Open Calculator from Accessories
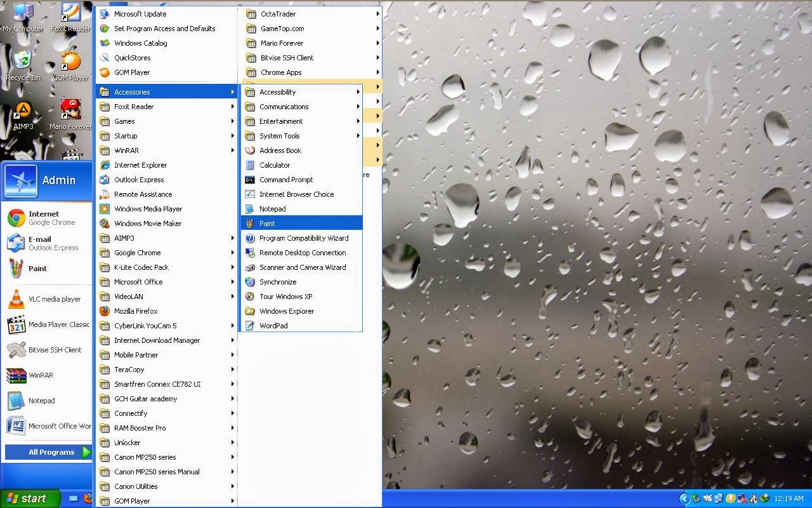The width and height of the screenshot is (812, 508). pyautogui.click(x=301, y=165)
